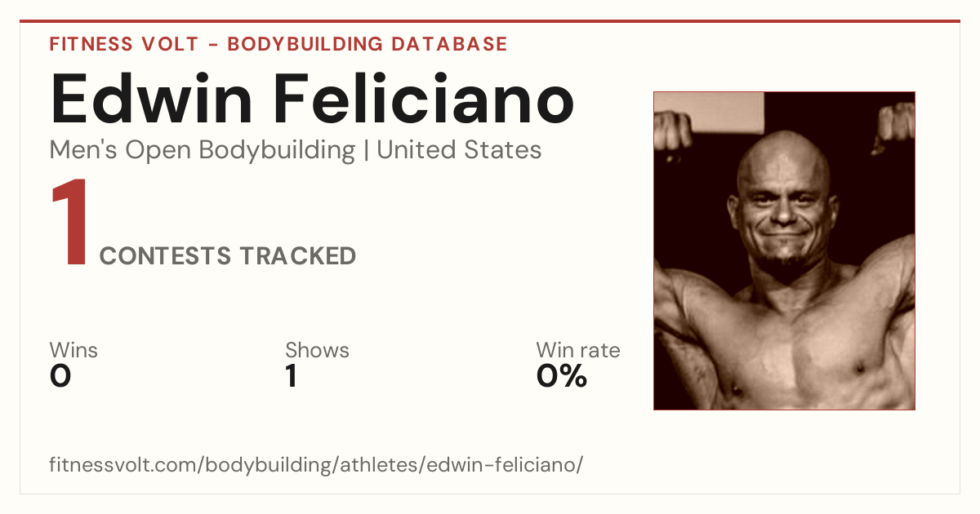Open the athlete photo thumbnail

tap(784, 250)
